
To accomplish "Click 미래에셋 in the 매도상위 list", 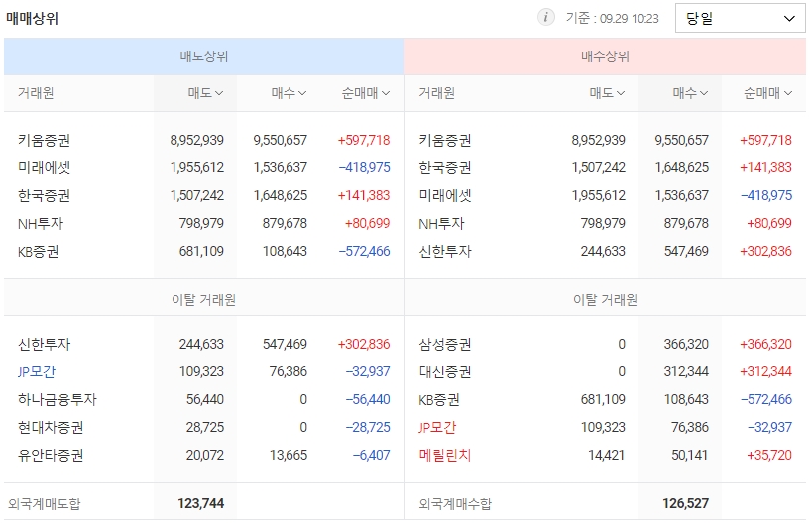I will point(44,167).
